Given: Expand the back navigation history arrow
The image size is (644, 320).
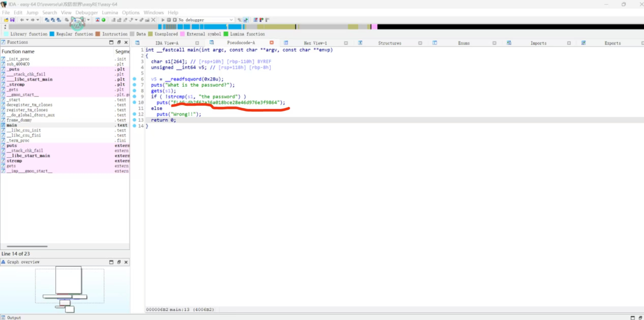Looking at the screenshot, I should pos(27,20).
